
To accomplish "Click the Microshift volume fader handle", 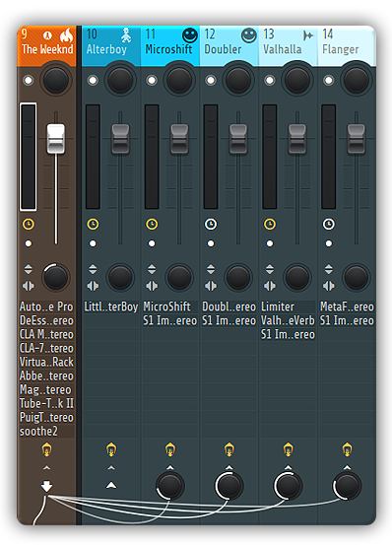I will coord(179,139).
